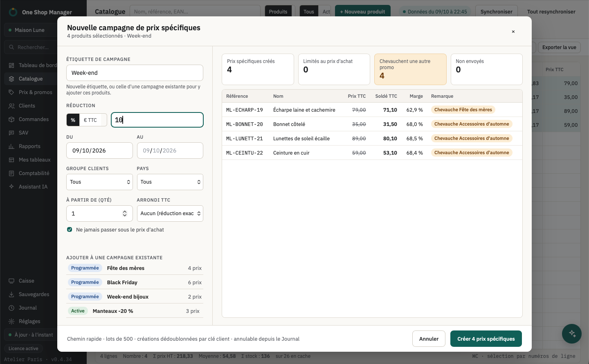Select the Fête des mères existing campaign
589x364 pixels.
point(135,268)
